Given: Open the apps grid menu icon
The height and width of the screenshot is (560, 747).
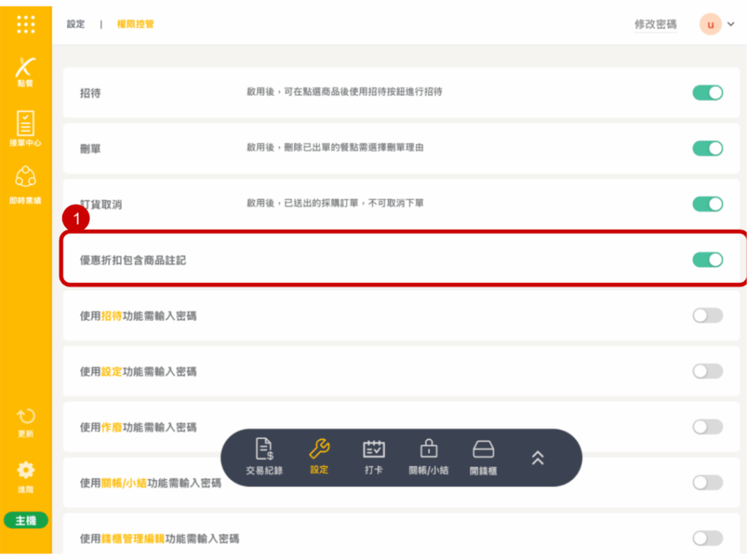Looking at the screenshot, I should point(26,24).
